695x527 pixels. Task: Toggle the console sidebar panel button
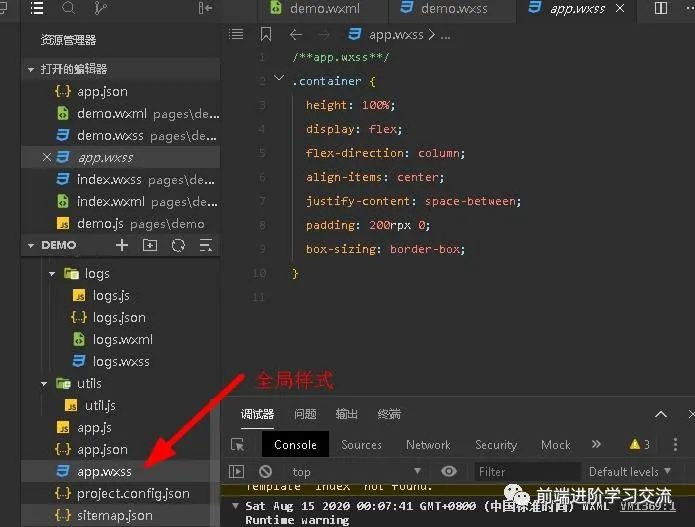point(237,471)
